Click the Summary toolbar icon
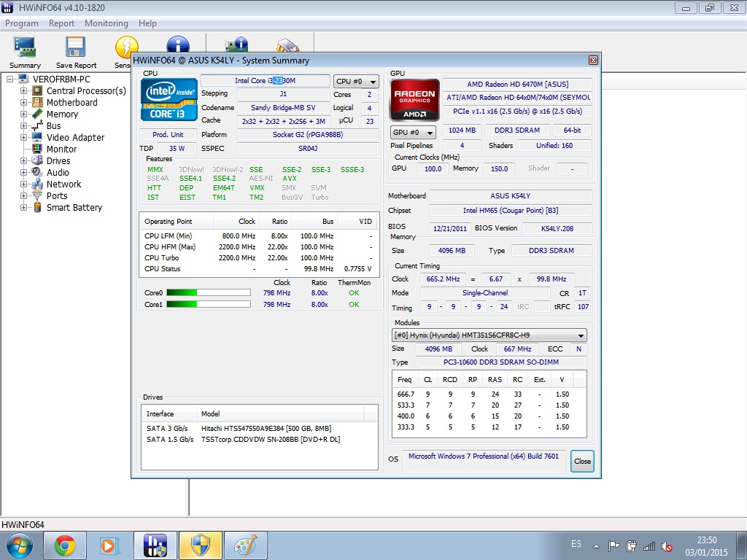The height and width of the screenshot is (560, 747). click(x=25, y=52)
